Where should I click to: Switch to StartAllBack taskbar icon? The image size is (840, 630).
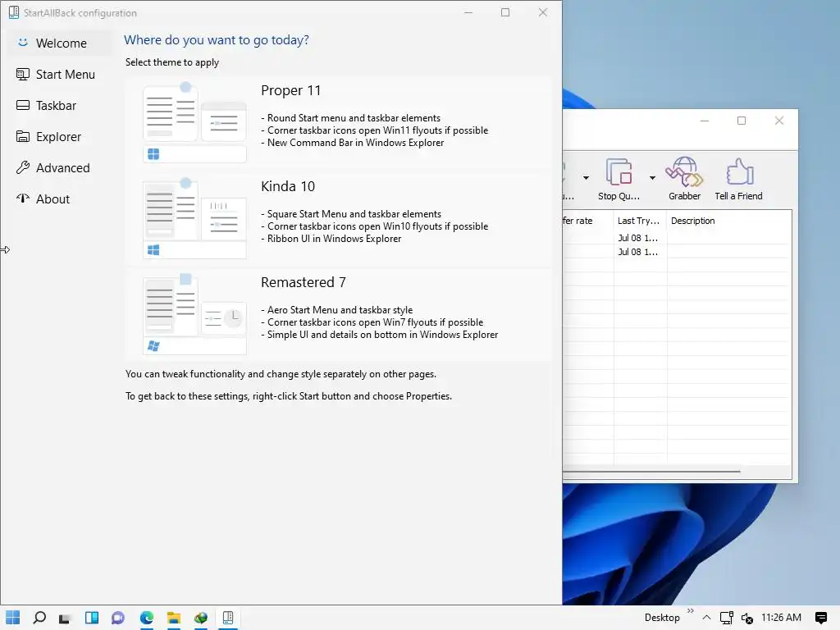(228, 618)
